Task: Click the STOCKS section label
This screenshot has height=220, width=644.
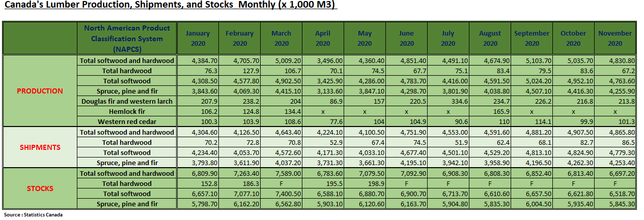Action: click(x=40, y=188)
